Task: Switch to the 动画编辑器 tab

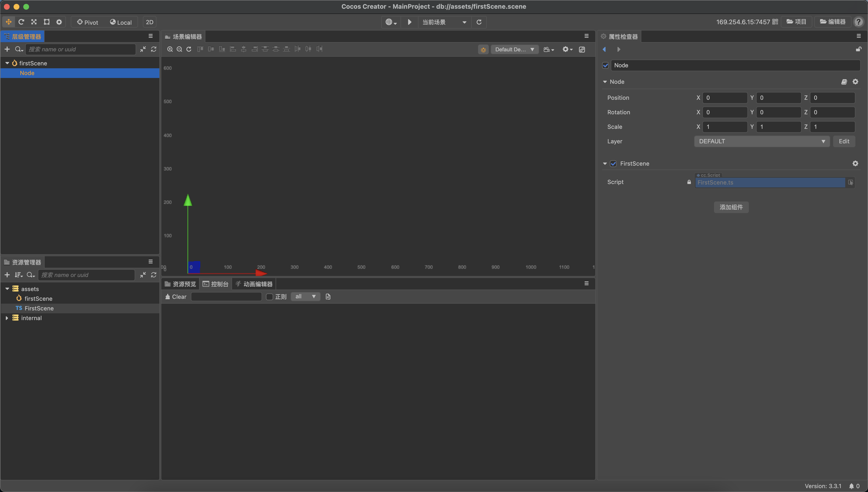Action: click(x=254, y=284)
